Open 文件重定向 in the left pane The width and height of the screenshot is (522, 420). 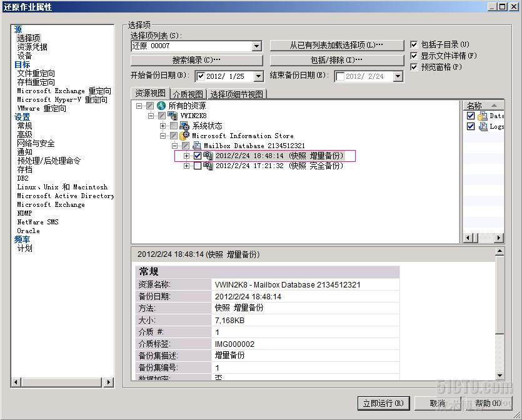pos(36,73)
